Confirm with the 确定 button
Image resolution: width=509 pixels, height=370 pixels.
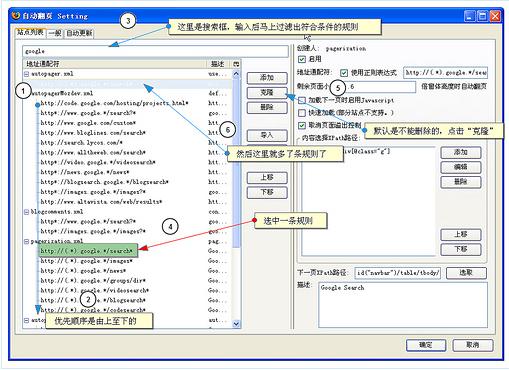tap(426, 345)
